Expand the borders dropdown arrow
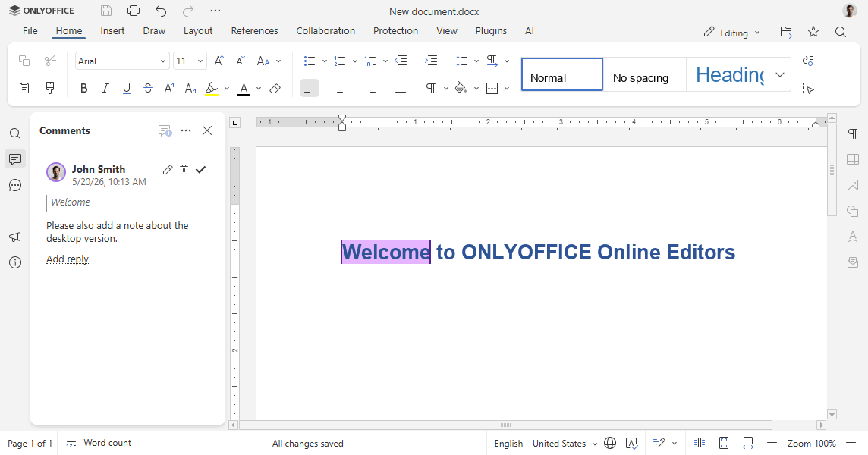The image size is (868, 455). point(507,88)
